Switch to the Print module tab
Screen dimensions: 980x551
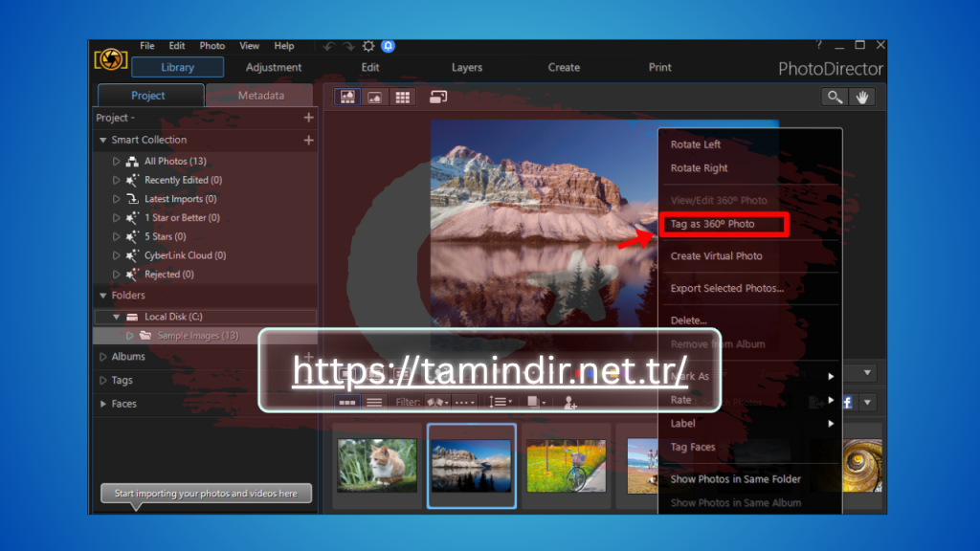[660, 68]
